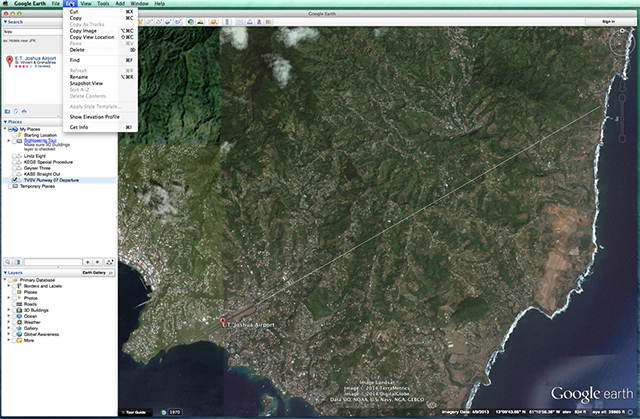Select the Add Placemark toolbar icon
Image resolution: width=640 pixels, height=419 pixels.
tap(141, 22)
